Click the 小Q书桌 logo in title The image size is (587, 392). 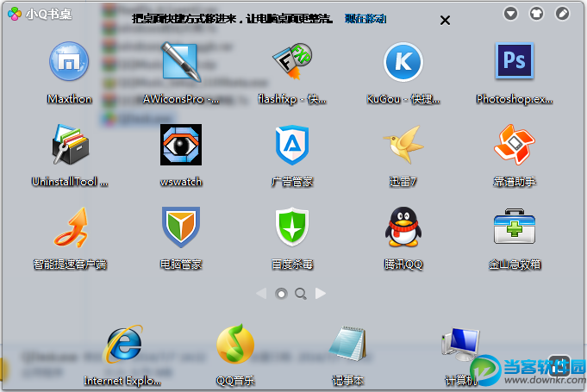click(x=40, y=14)
